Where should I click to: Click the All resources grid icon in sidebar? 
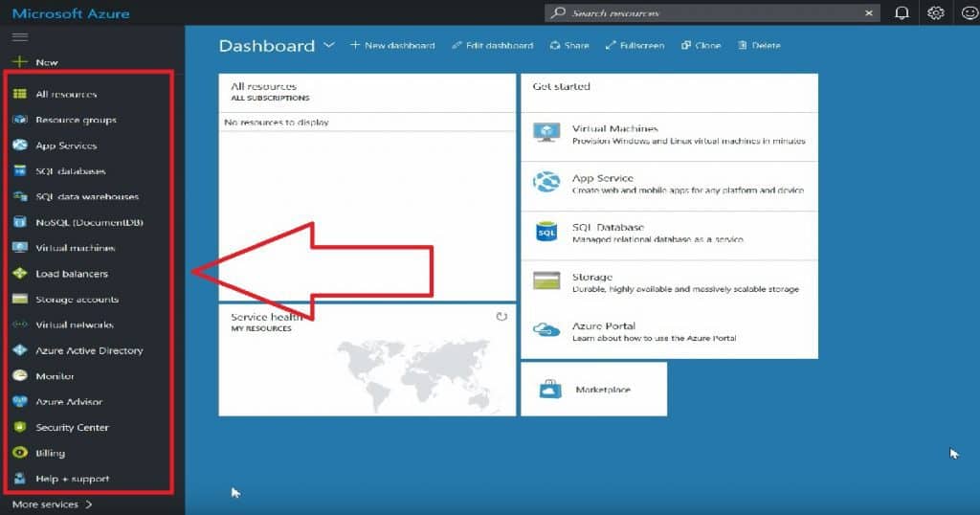pos(19,95)
